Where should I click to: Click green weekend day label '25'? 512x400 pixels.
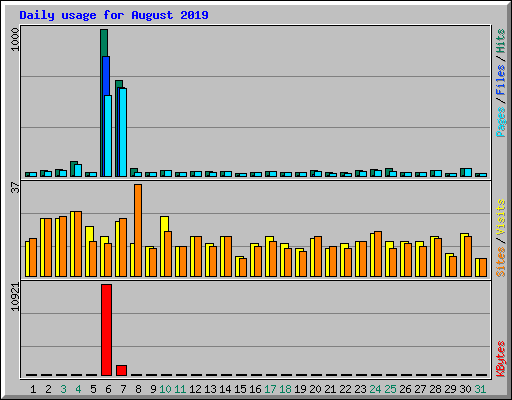coord(390,389)
